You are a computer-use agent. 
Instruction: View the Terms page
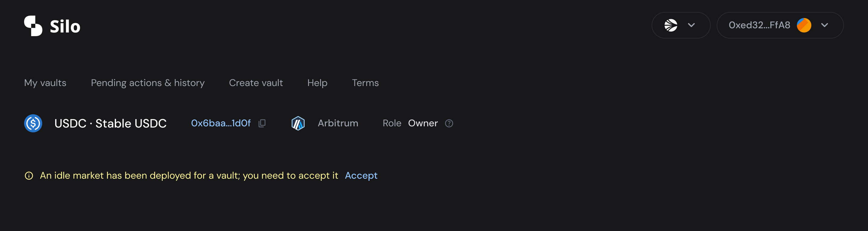pyautogui.click(x=365, y=83)
